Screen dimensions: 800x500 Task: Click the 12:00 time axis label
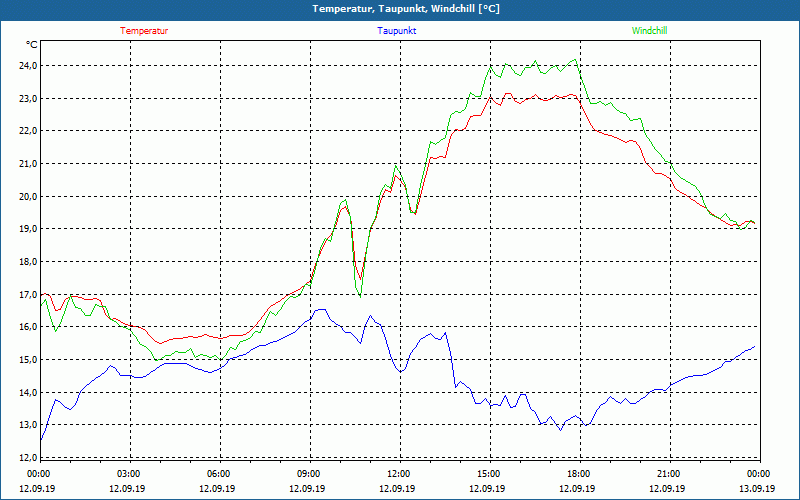[399, 474]
